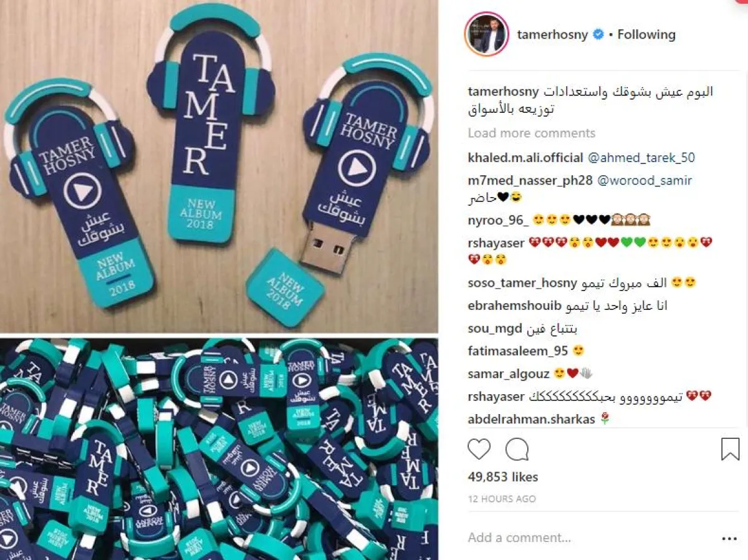This screenshot has width=748, height=560.
Task: Open tamerhosny username in header
Action: pos(552,35)
